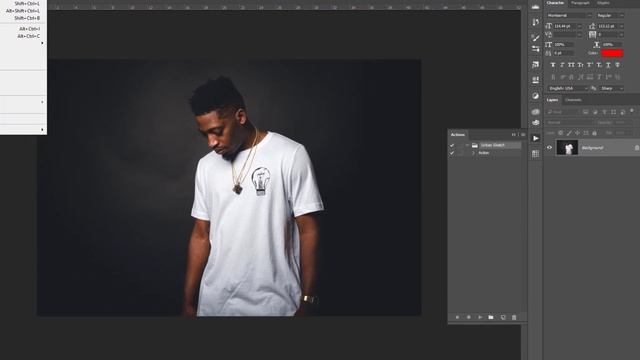This screenshot has width=640, height=360.
Task: Filter layers by type layer icon
Action: 604,112
